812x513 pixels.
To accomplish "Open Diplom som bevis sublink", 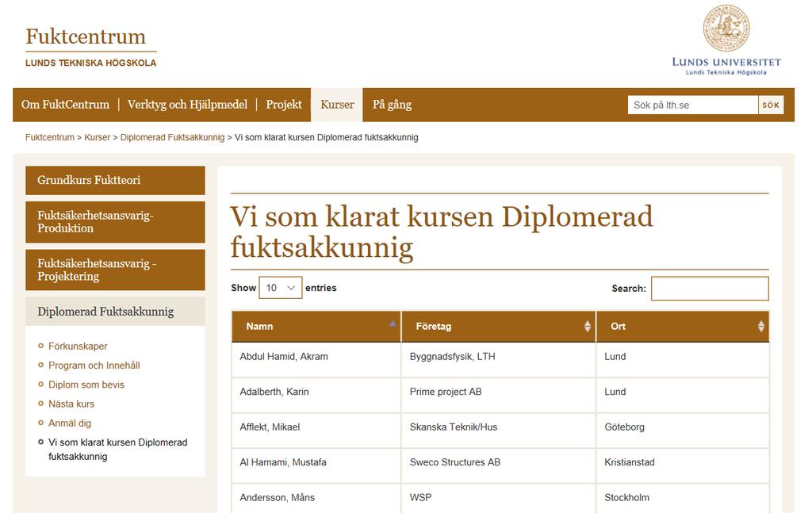I will [x=86, y=385].
